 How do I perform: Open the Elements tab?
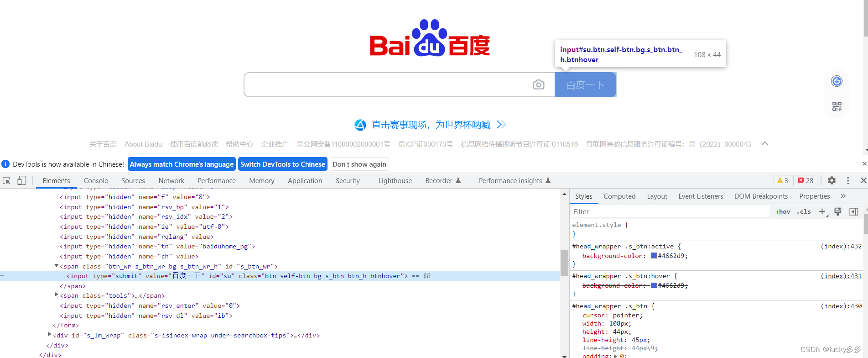click(x=57, y=181)
